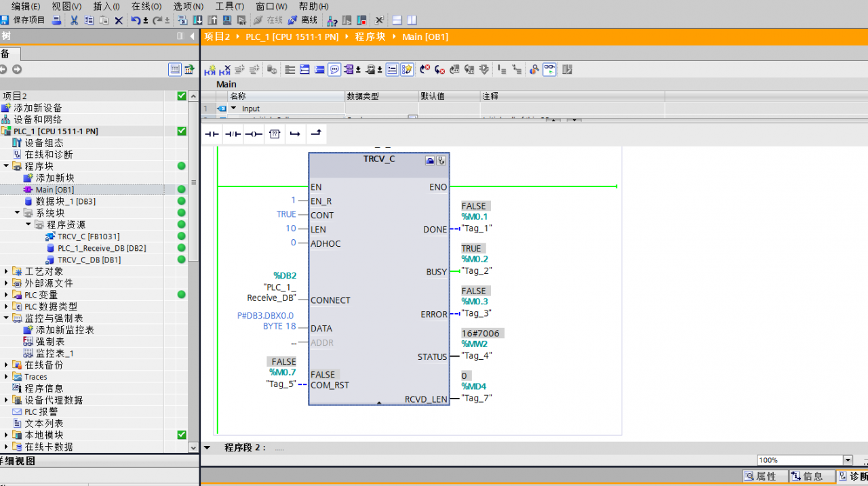Click the cut scissors icon
Screen dimensions: 868x486
tap(74, 20)
